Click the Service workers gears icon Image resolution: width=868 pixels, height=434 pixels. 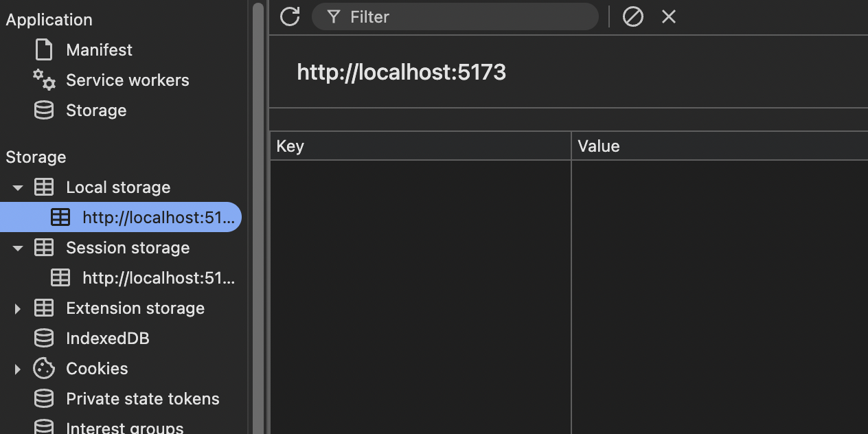pyautogui.click(x=44, y=80)
